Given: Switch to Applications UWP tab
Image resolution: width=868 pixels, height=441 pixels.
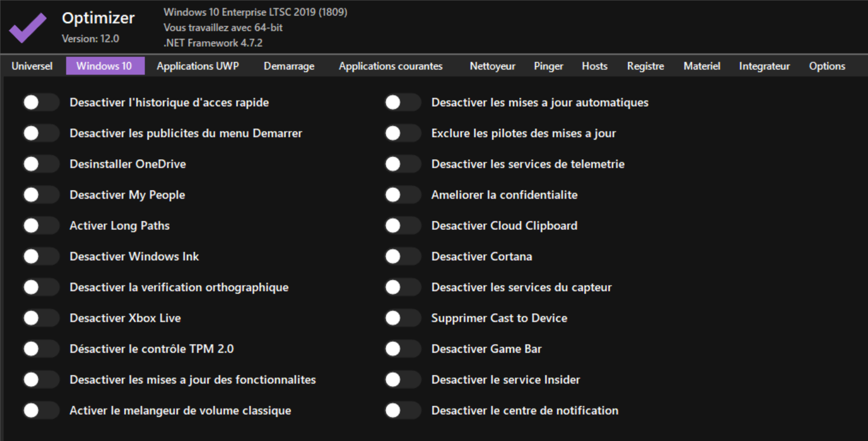Looking at the screenshot, I should coord(198,66).
